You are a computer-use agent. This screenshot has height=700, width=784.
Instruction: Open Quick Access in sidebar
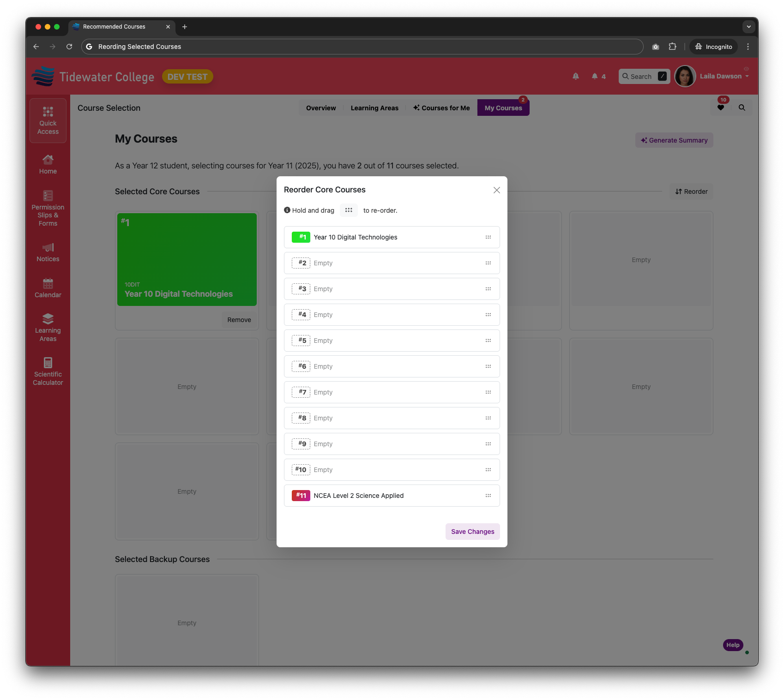tap(48, 121)
